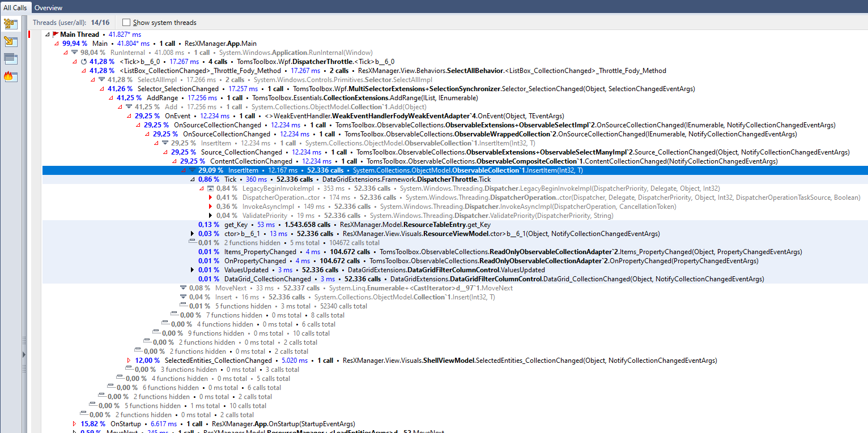Expand the SelectedEntities_CollectionChanged node
This screenshot has height=433, width=868.
coord(129,360)
